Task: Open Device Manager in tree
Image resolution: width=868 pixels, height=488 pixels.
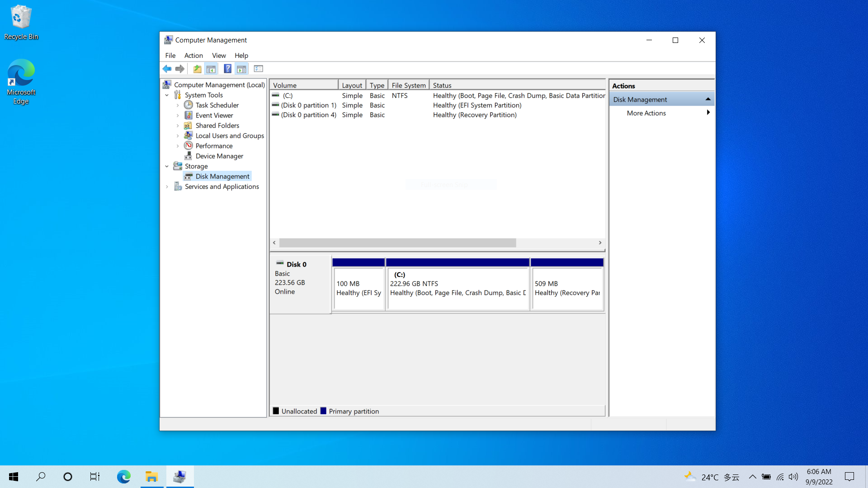Action: [219, 156]
